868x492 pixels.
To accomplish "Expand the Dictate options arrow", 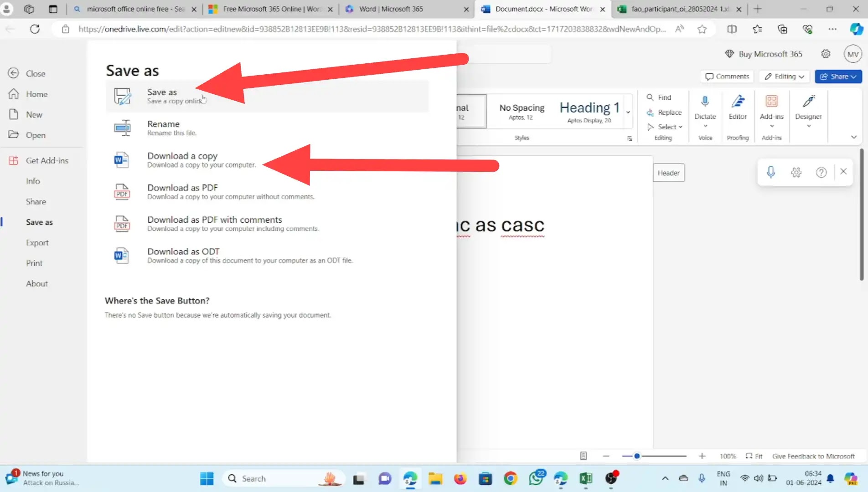I will click(705, 126).
